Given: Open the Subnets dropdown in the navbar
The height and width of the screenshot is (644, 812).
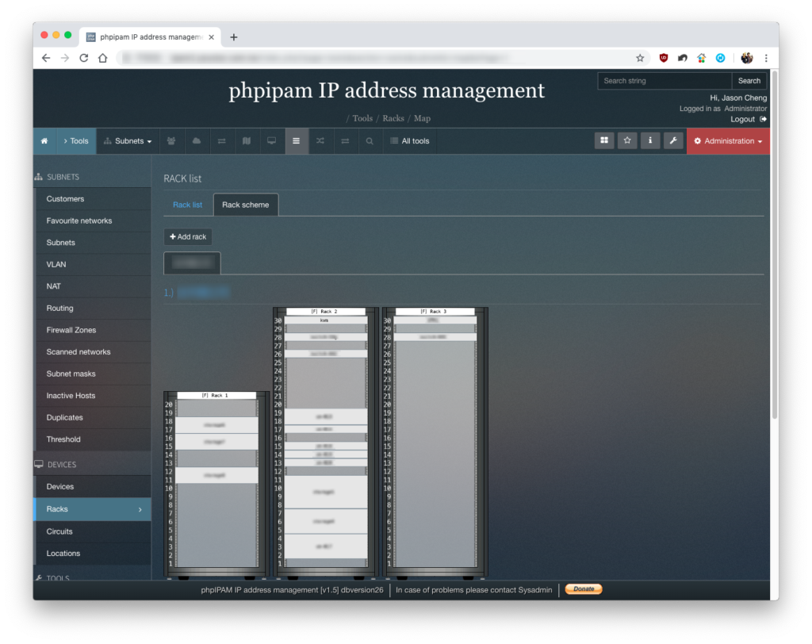Looking at the screenshot, I should (128, 141).
